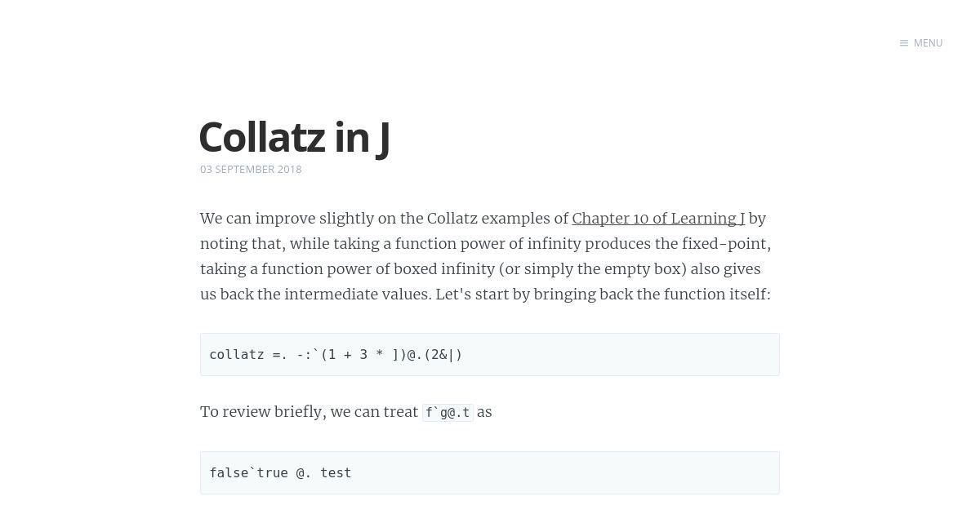Open the Chapter 10 of Learning J link
980x514 pixels.
(x=658, y=219)
